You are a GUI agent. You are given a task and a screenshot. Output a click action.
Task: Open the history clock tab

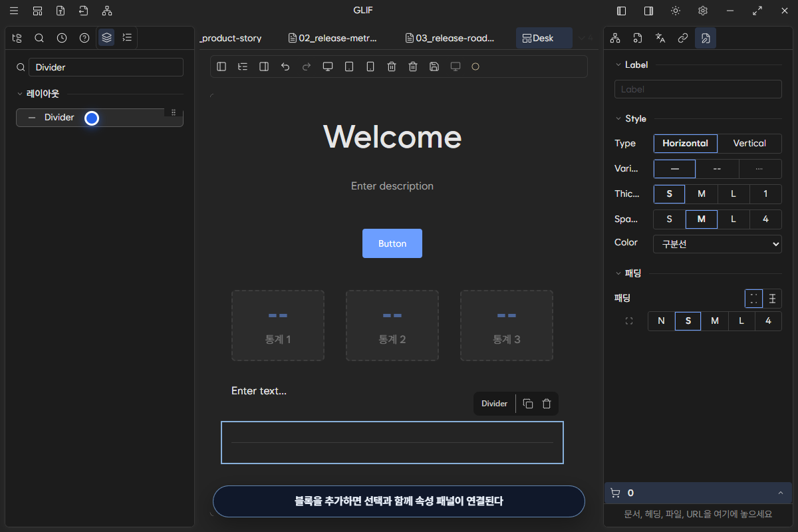pos(62,38)
